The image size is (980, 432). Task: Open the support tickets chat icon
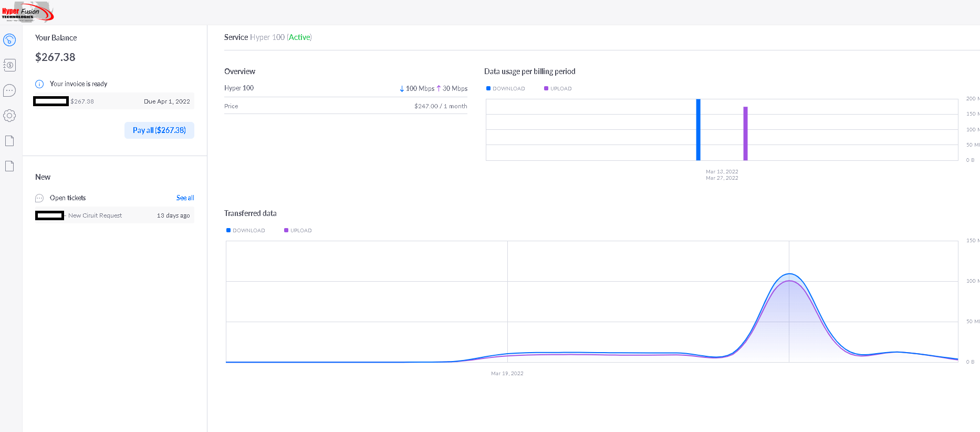(9, 90)
